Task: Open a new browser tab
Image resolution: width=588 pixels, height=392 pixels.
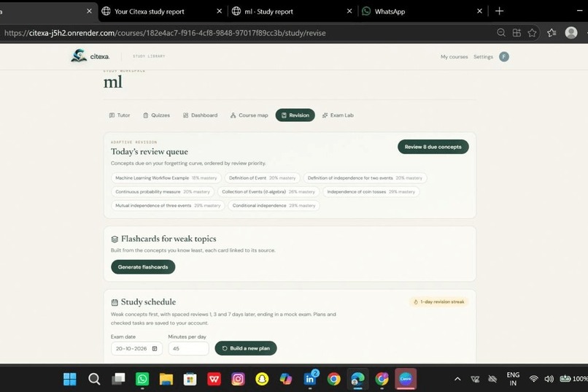Action: coord(499,11)
